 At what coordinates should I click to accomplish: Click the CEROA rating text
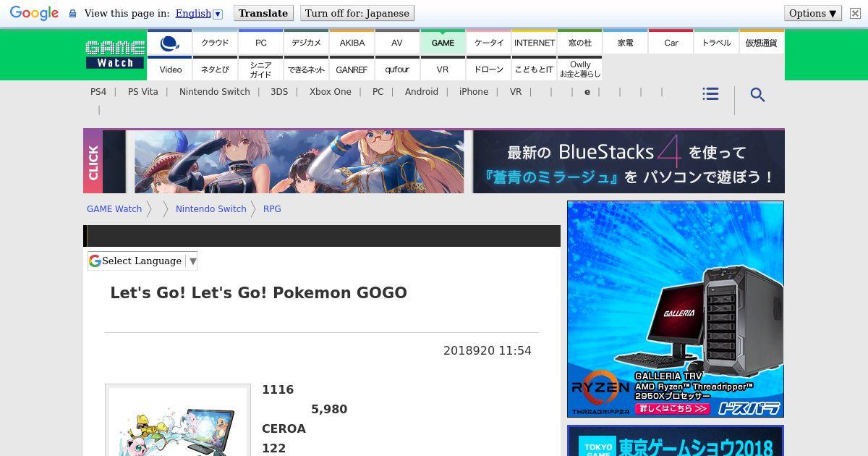click(x=284, y=429)
